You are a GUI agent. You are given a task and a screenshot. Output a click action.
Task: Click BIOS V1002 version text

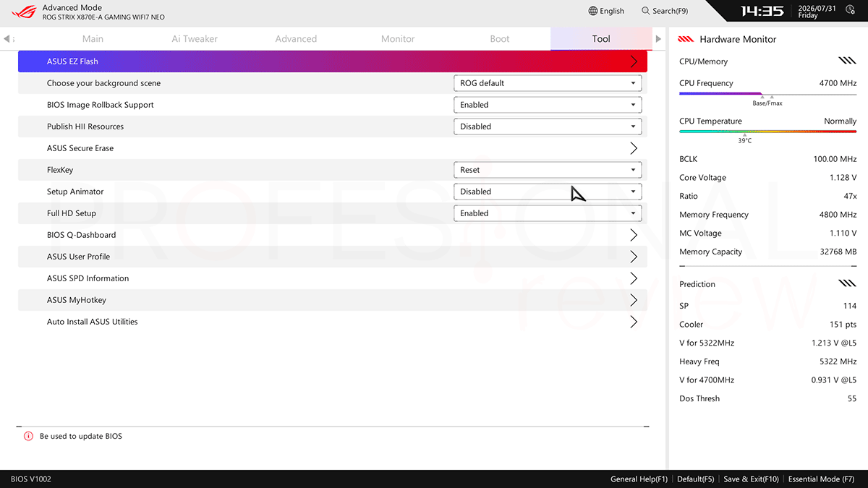tap(31, 479)
